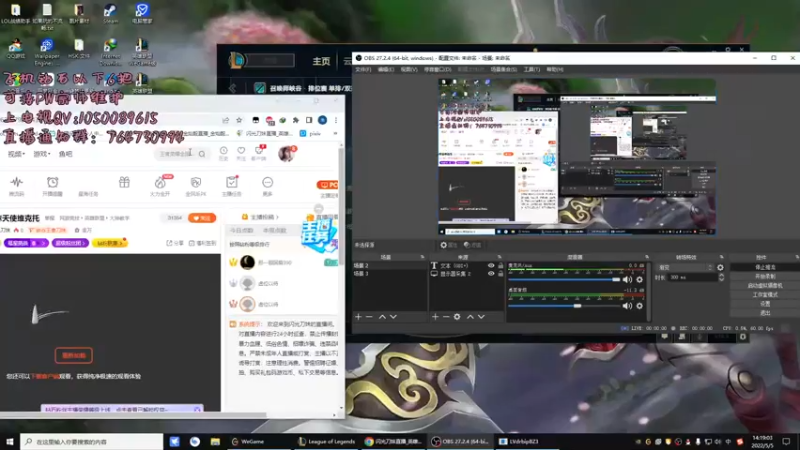
Task: Open the Help menu in OBS
Action: coord(555,69)
